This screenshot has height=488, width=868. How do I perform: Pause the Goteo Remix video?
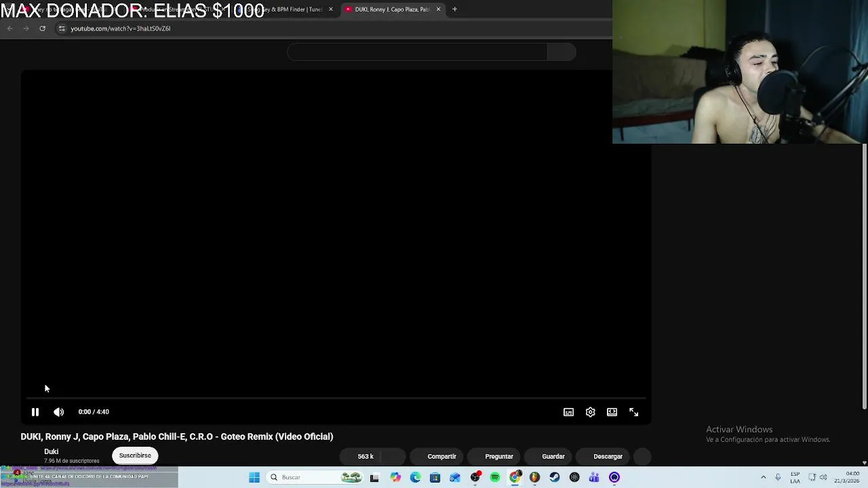[x=35, y=412]
